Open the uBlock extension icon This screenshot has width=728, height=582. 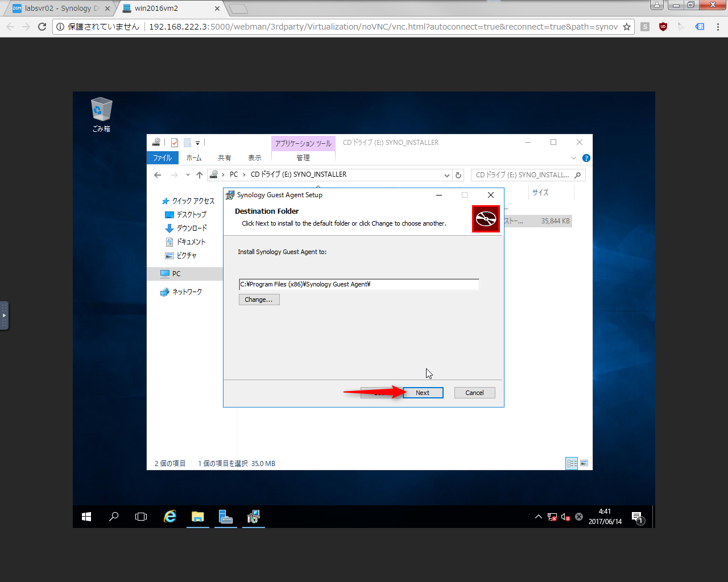(x=663, y=27)
